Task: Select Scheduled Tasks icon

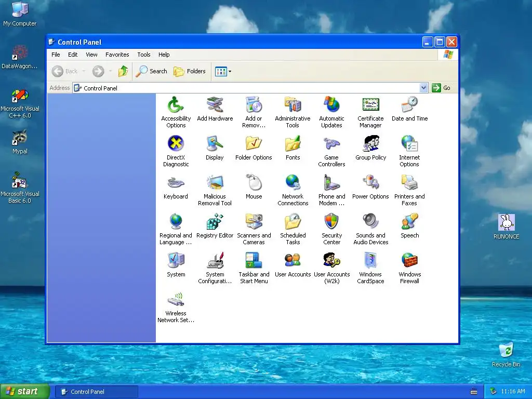Action: tap(292, 221)
